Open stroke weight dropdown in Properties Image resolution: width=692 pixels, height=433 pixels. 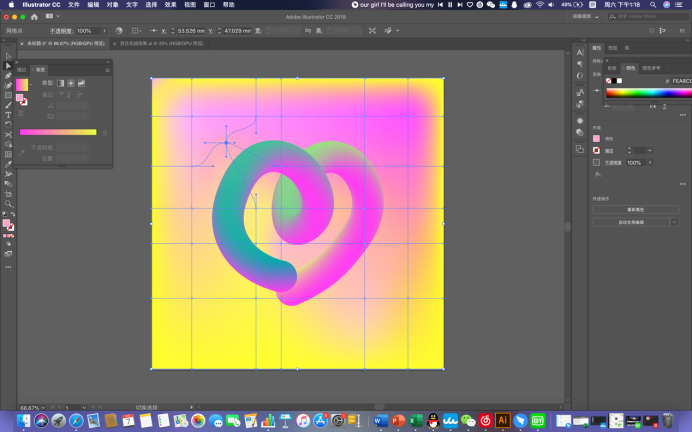pos(650,151)
